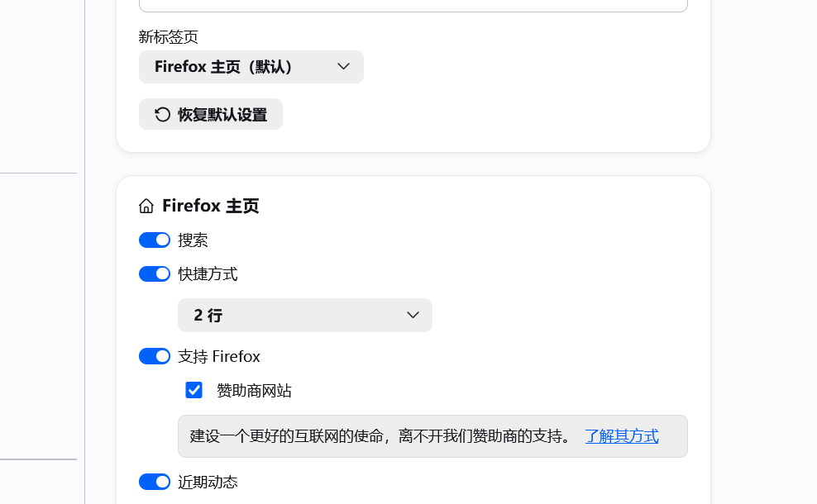This screenshot has height=504, width=817.
Task: Turn off the 搜索 toggle switch
Action: [155, 240]
